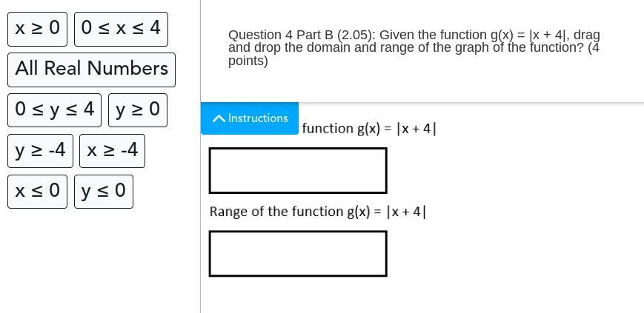Screen dimensions: 644x313
Task: Click the 'x ≤ 0' tile
Action: [x=38, y=192]
